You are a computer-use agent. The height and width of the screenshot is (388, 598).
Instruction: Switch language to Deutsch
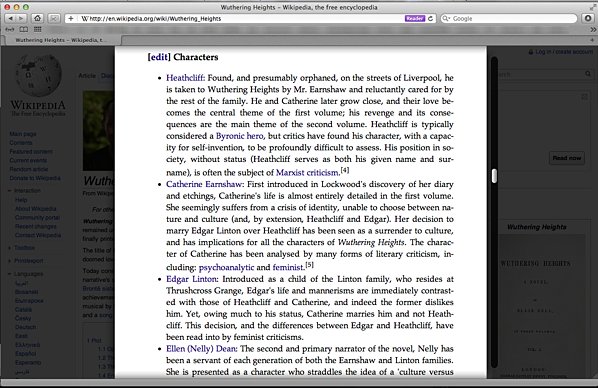(26, 327)
